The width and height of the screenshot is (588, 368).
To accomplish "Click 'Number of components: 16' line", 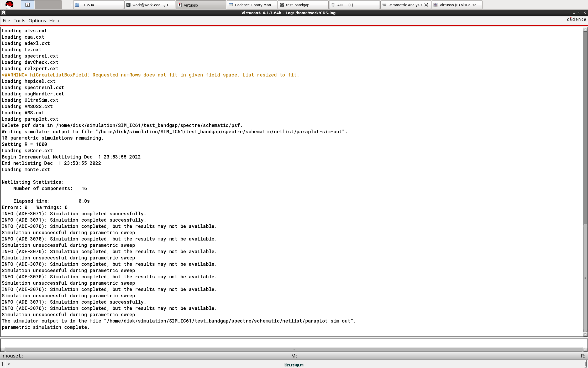I will pyautogui.click(x=50, y=188).
